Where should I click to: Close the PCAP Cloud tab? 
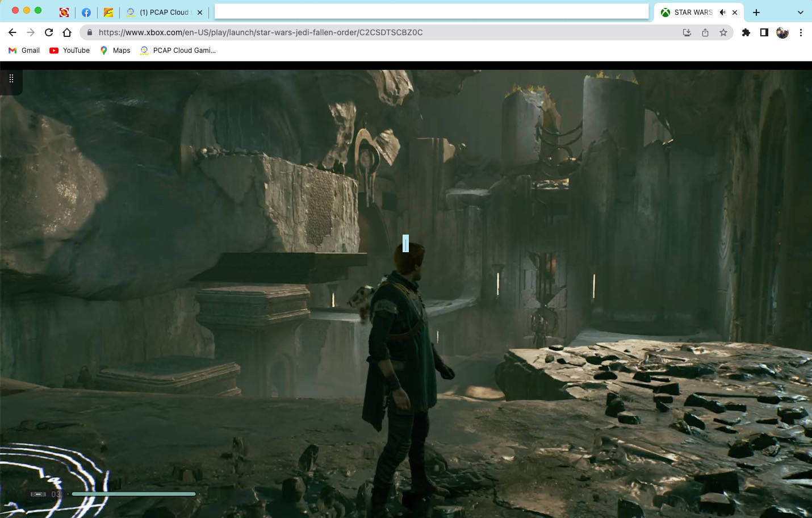coord(200,12)
